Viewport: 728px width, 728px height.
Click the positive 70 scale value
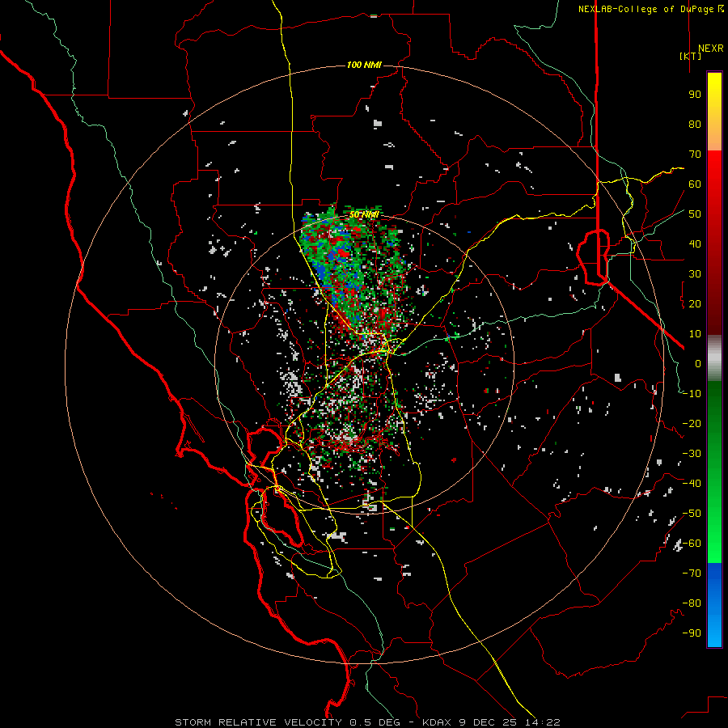(695, 154)
